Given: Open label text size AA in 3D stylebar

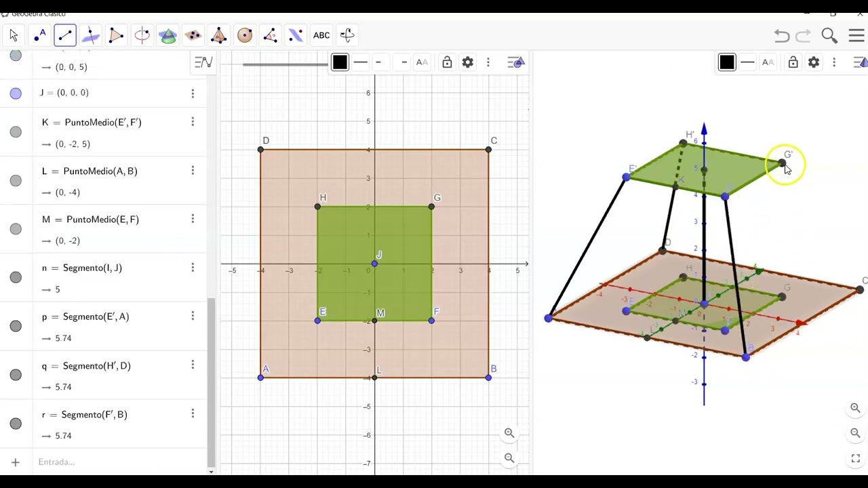Looking at the screenshot, I should [768, 62].
